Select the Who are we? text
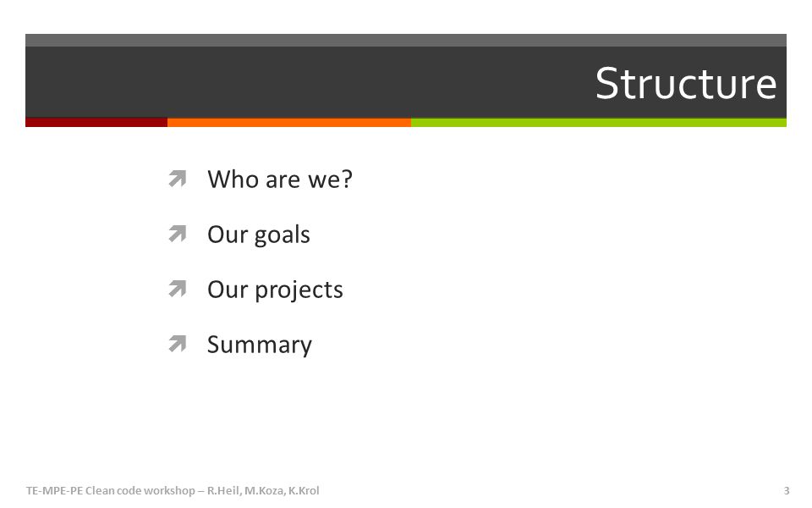Image resolution: width=812 pixels, height=508 pixels. pyautogui.click(x=280, y=179)
